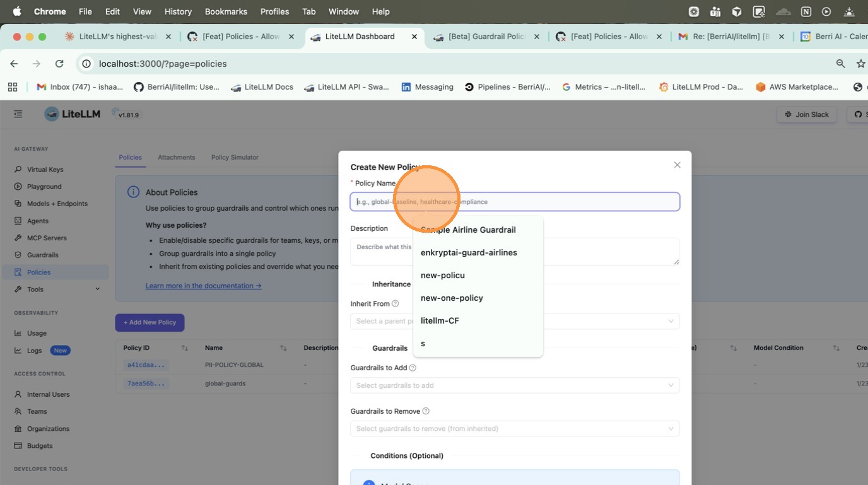Click the Policy Name input field
This screenshot has width=868, height=485.
click(x=568, y=202)
